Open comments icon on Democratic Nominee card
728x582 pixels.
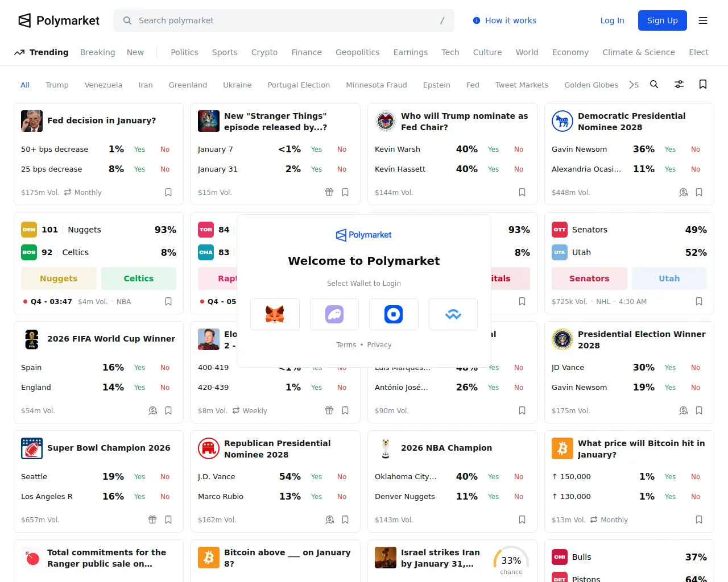tap(684, 192)
